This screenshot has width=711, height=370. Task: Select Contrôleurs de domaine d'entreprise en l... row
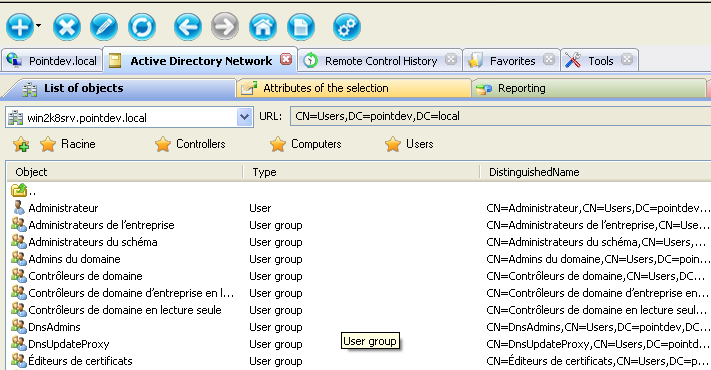359,293
